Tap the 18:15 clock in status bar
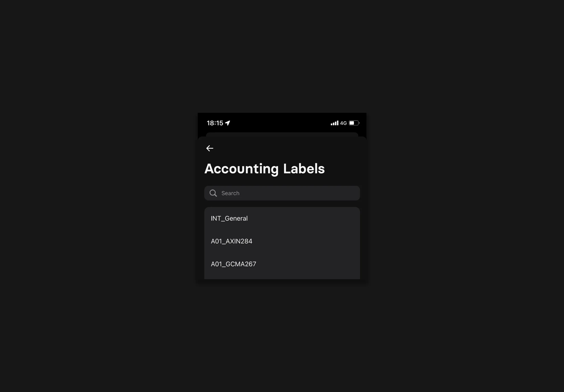 coord(215,123)
